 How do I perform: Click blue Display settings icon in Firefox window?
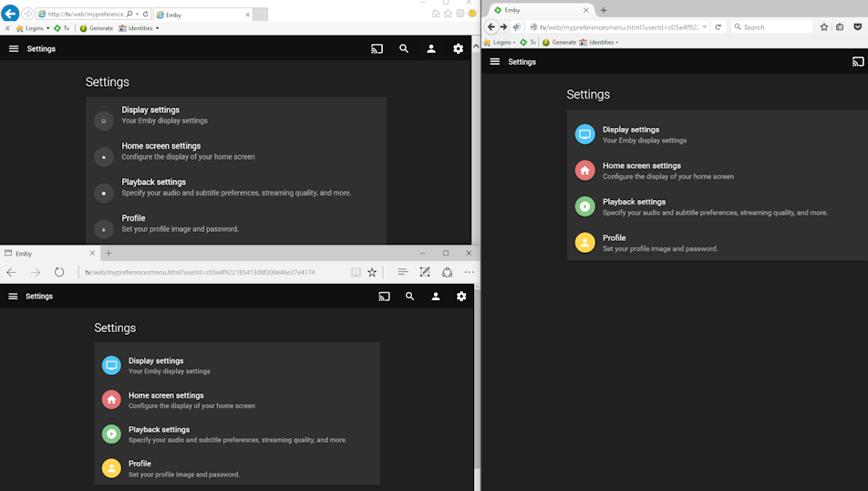(584, 134)
